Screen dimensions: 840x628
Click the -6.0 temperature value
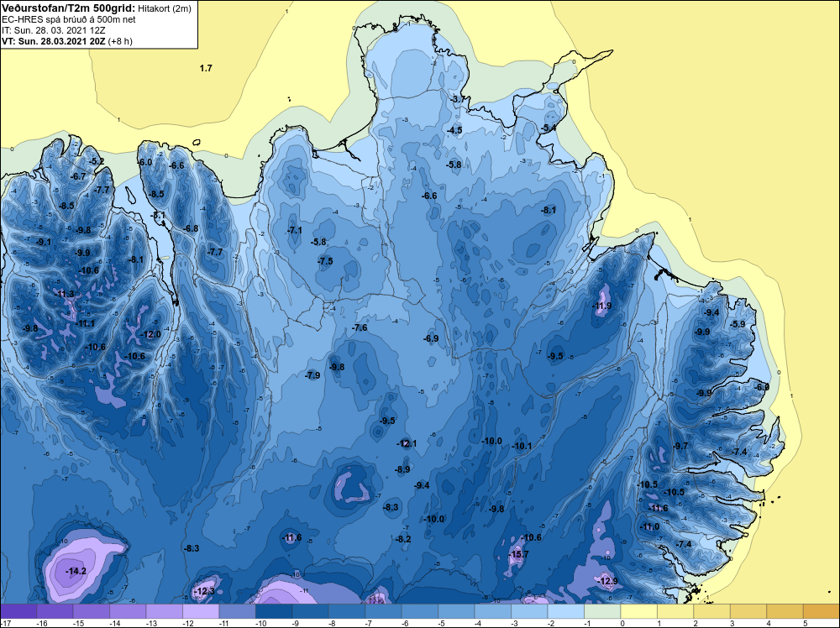click(x=144, y=162)
